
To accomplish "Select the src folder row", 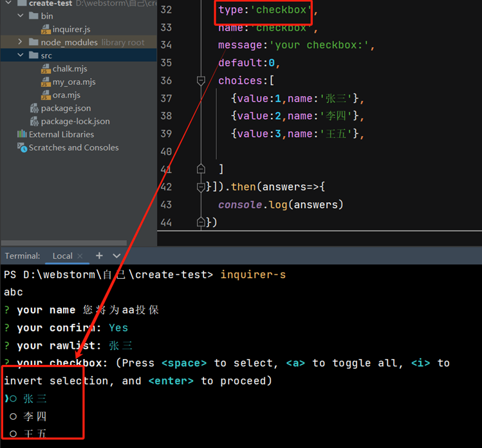I will [79, 55].
